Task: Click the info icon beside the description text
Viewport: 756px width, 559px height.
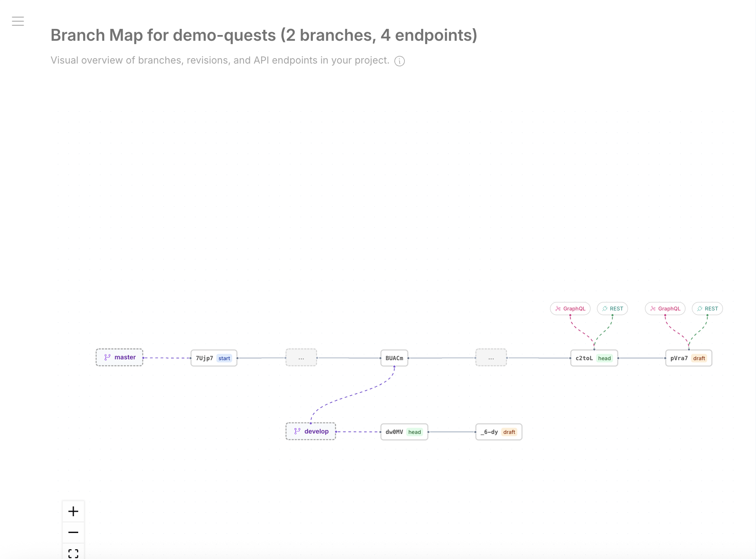Action: (x=400, y=61)
